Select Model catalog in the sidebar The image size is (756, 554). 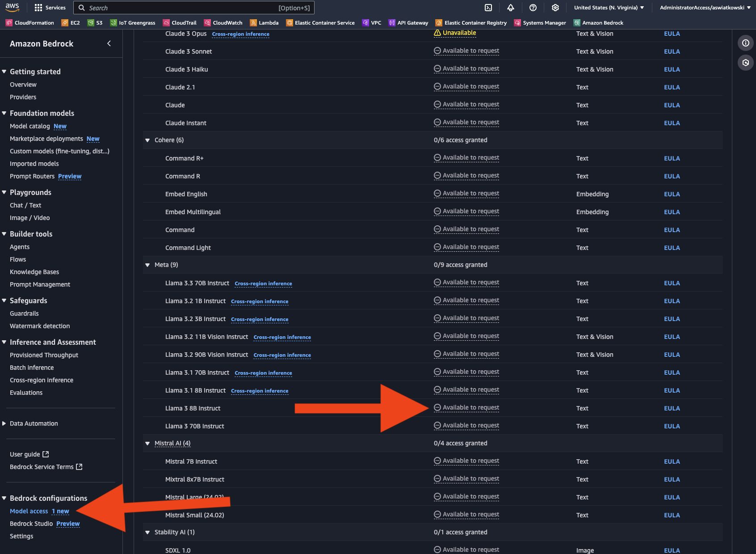[30, 126]
